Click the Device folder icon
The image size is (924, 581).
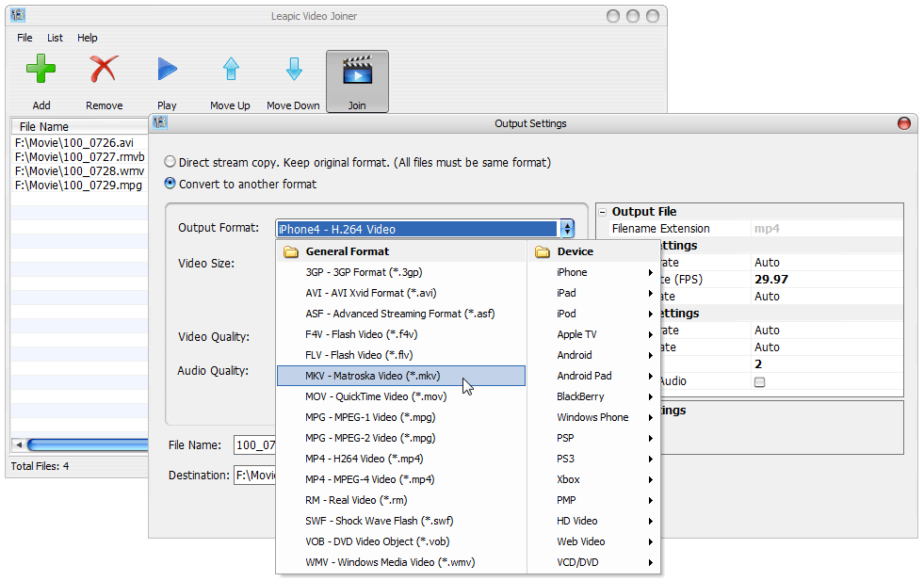542,251
